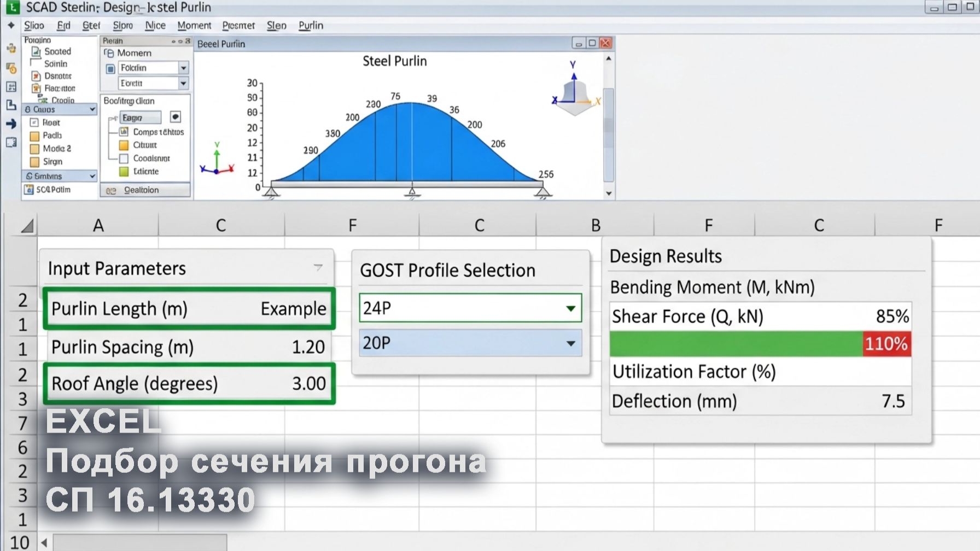Click the Roof Angle value 3.00
The height and width of the screenshot is (551, 980).
click(309, 384)
